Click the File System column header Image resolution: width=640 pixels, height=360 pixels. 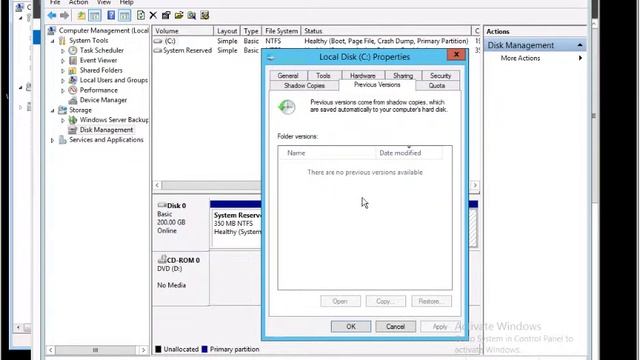(281, 31)
